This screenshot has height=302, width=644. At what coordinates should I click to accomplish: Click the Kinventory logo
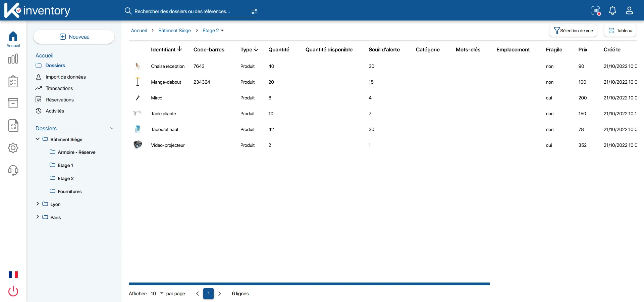pos(37,10)
